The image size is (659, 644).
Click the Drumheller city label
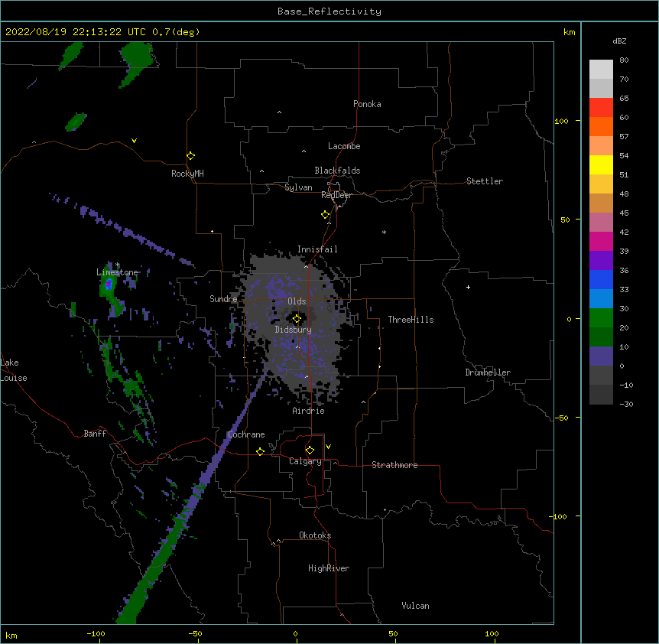488,372
